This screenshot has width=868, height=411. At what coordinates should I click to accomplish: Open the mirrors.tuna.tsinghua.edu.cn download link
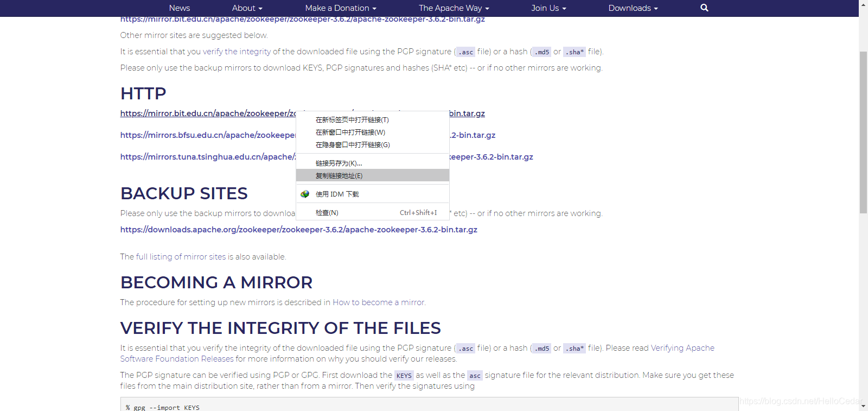click(208, 157)
